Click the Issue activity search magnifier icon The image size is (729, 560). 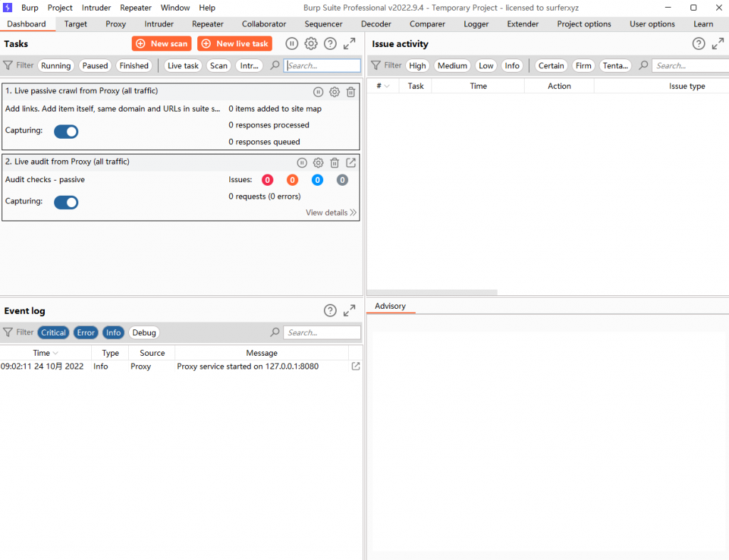pos(644,65)
